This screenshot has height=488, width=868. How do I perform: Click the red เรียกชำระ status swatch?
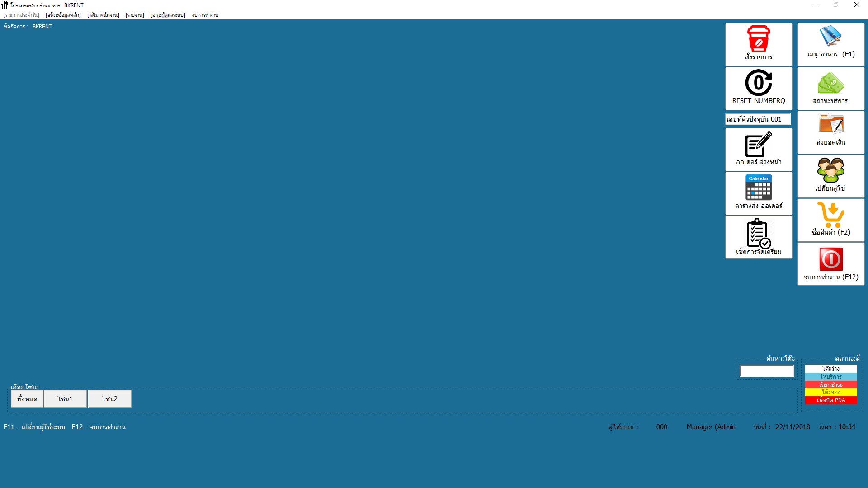[831, 385]
